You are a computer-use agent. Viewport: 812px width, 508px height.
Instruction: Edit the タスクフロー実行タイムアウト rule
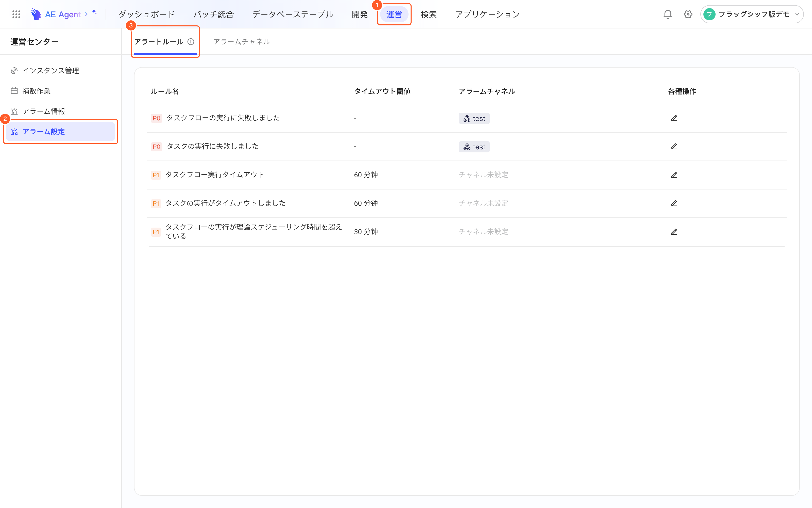coord(674,175)
